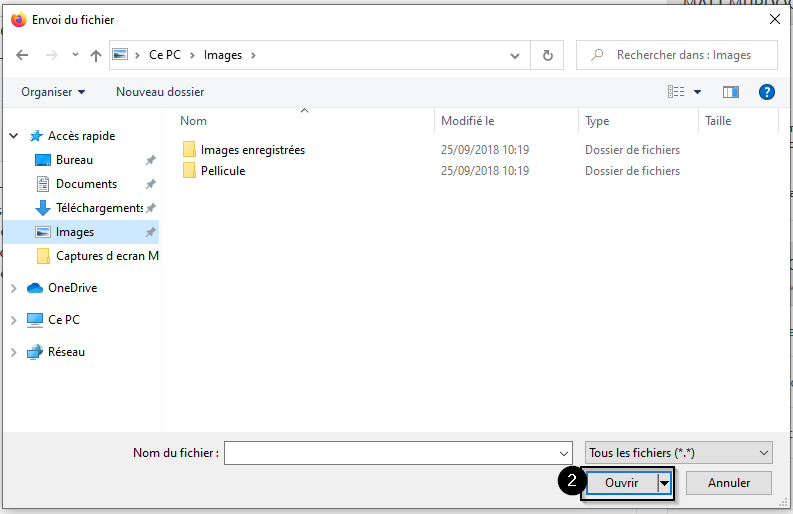The width and height of the screenshot is (793, 514).
Task: Click the view layout icon
Action: click(677, 92)
